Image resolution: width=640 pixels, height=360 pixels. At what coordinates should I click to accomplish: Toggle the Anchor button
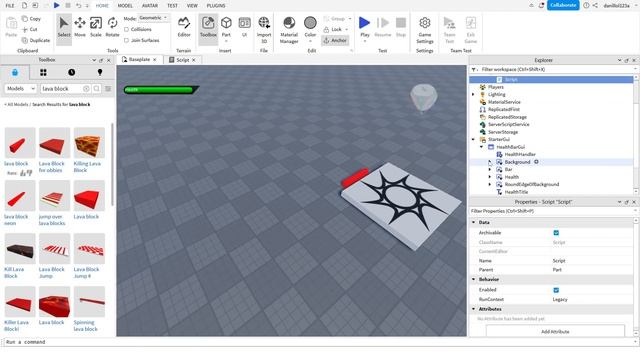click(335, 40)
